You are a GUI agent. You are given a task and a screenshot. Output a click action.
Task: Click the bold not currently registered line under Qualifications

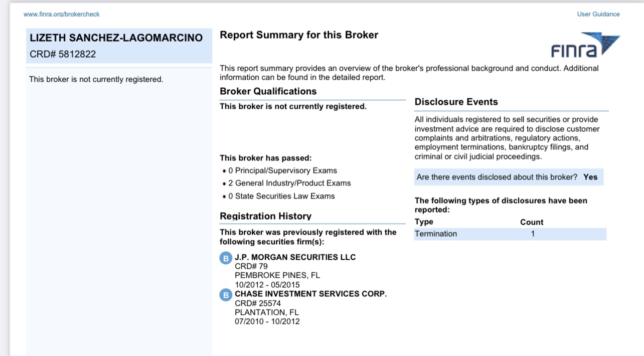[x=293, y=106]
